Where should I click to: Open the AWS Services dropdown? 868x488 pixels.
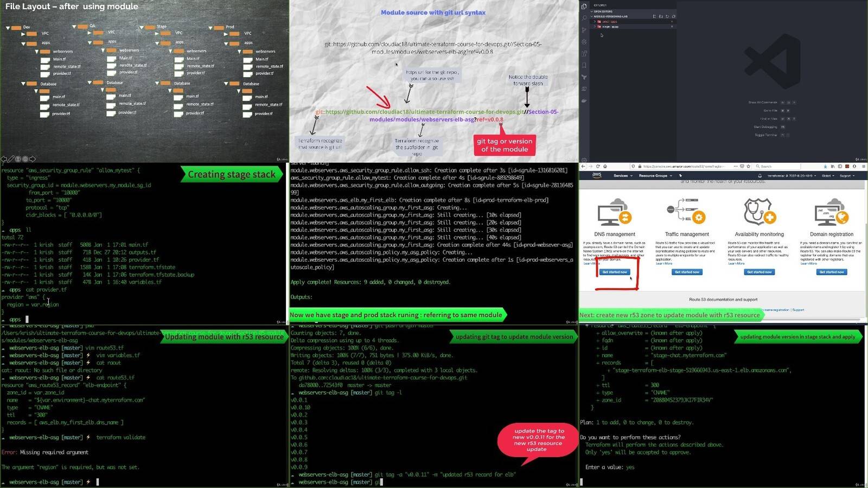click(x=623, y=176)
